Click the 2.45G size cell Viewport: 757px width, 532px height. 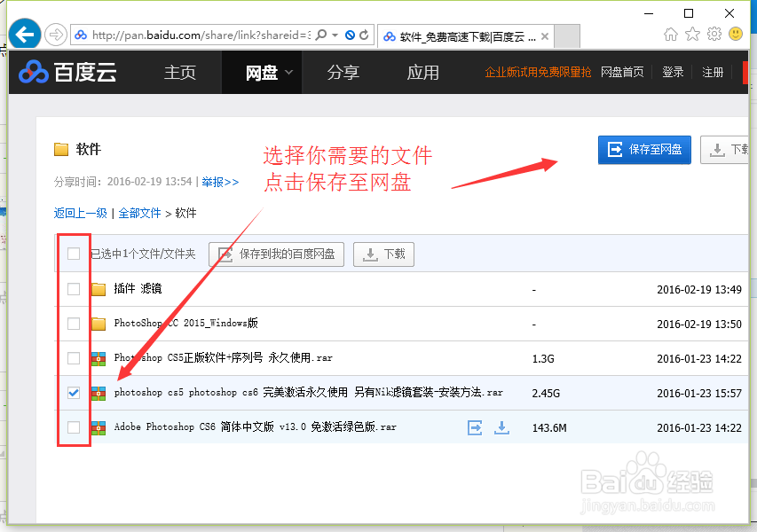pos(546,394)
